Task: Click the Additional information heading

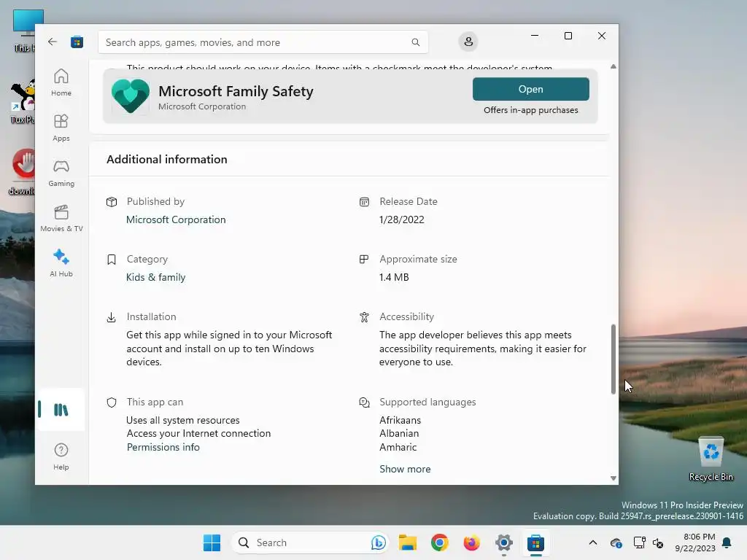Action: tap(167, 160)
